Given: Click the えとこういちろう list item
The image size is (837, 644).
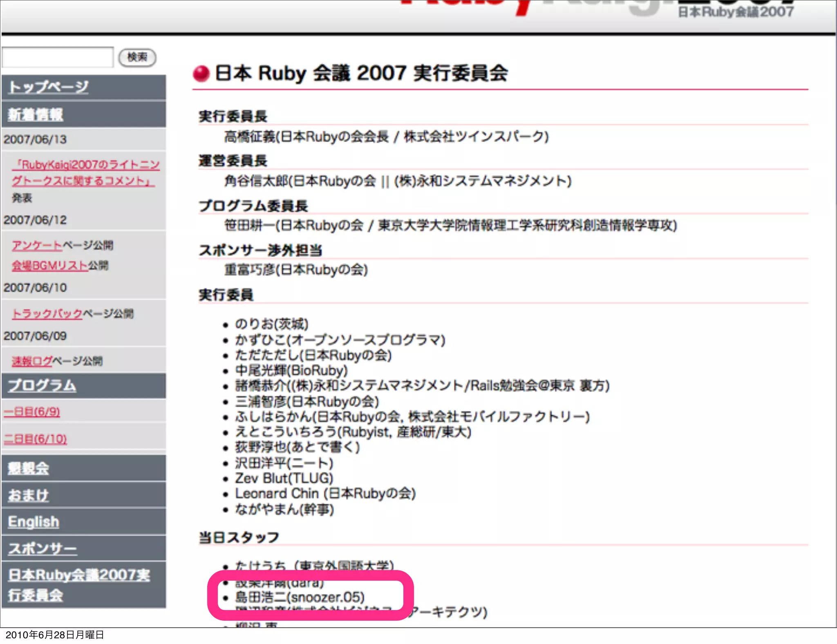Looking at the screenshot, I should (353, 432).
